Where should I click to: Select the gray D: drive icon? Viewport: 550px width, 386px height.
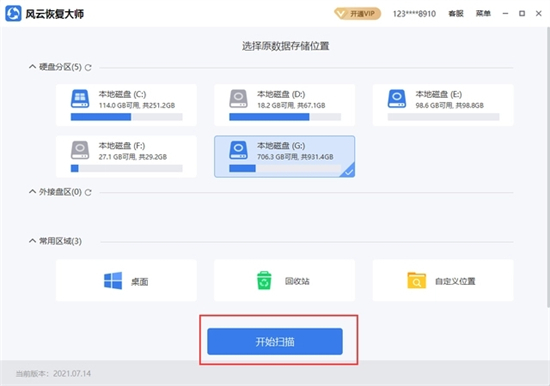click(x=239, y=99)
